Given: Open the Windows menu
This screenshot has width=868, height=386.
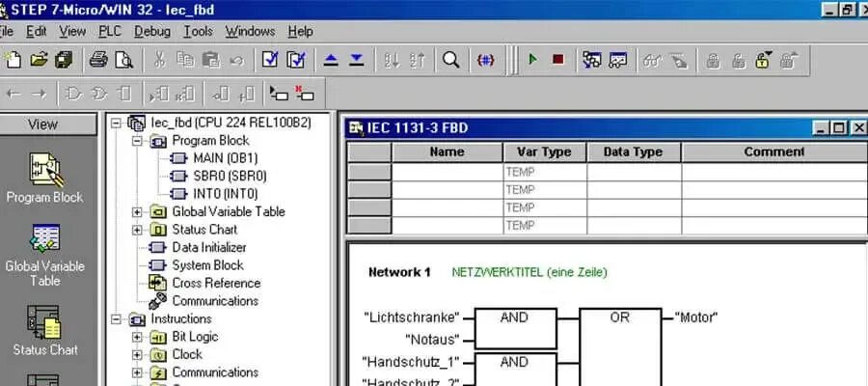Looking at the screenshot, I should tap(250, 32).
